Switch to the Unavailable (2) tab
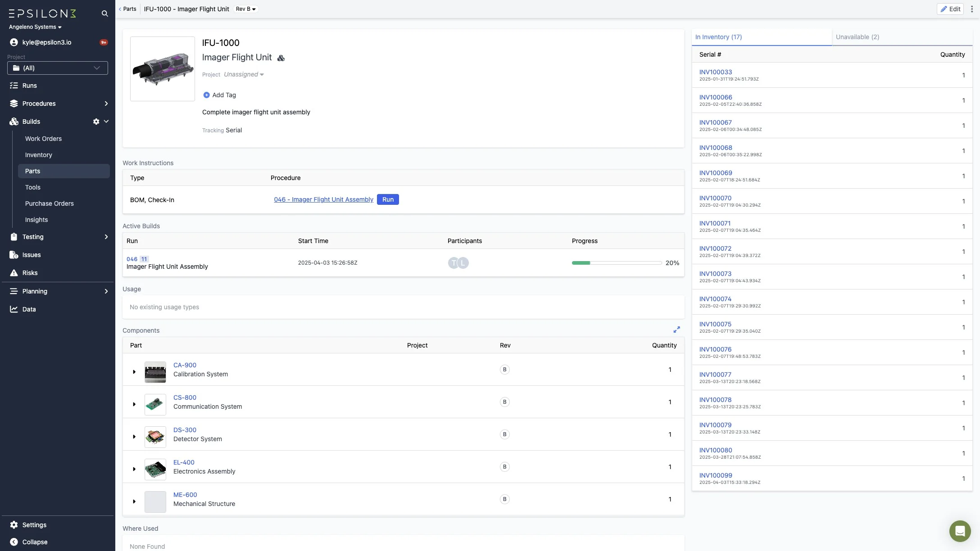This screenshot has height=551, width=980. click(x=857, y=37)
